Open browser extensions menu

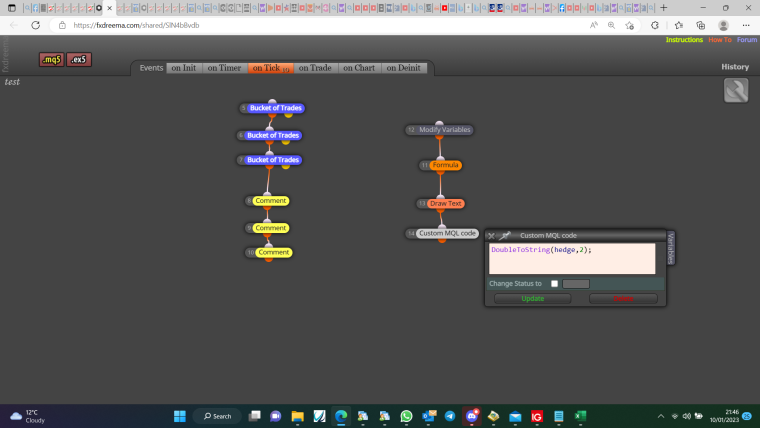click(655, 25)
